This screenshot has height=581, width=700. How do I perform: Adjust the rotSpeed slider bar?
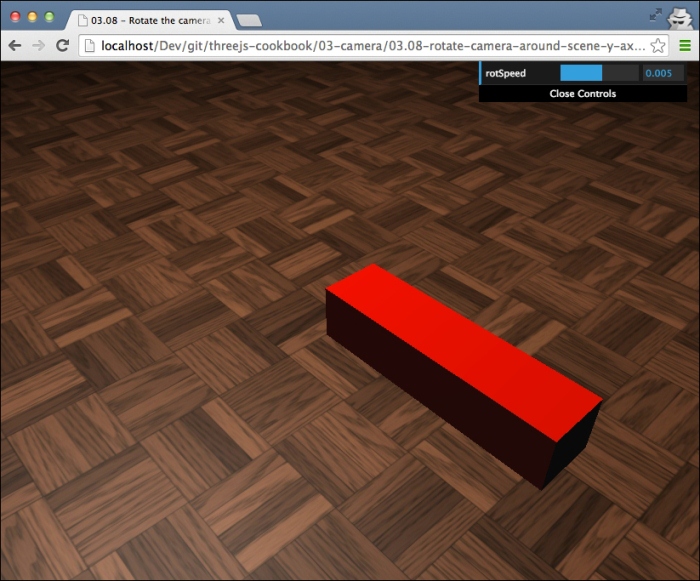click(x=599, y=73)
